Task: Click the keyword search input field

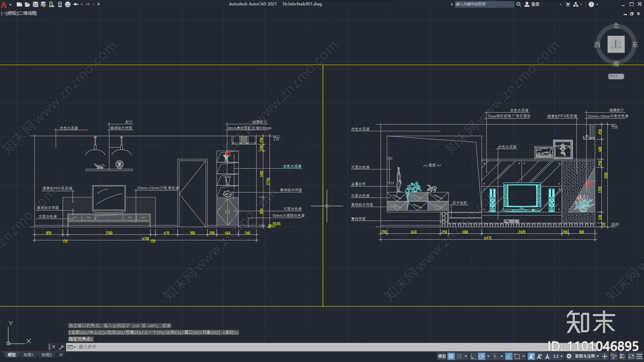Action: coord(484,4)
